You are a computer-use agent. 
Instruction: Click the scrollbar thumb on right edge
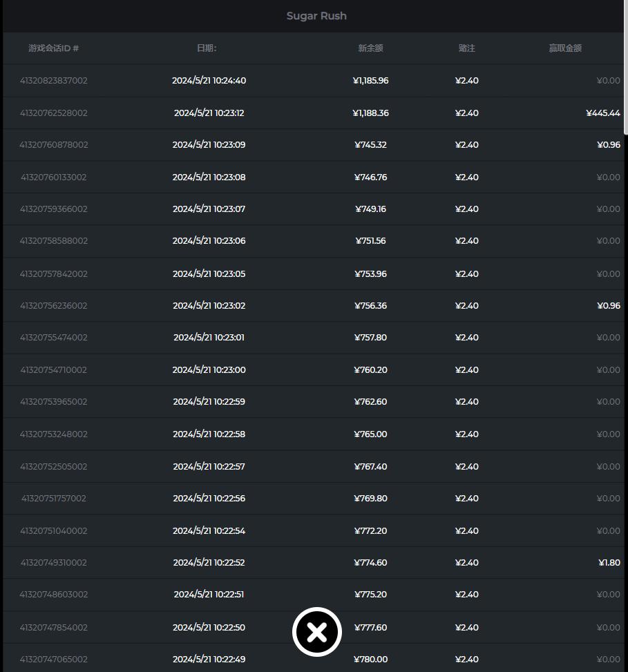[626, 68]
